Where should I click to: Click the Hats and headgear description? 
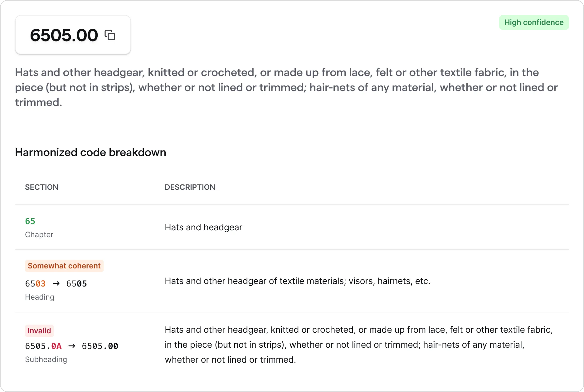point(203,227)
